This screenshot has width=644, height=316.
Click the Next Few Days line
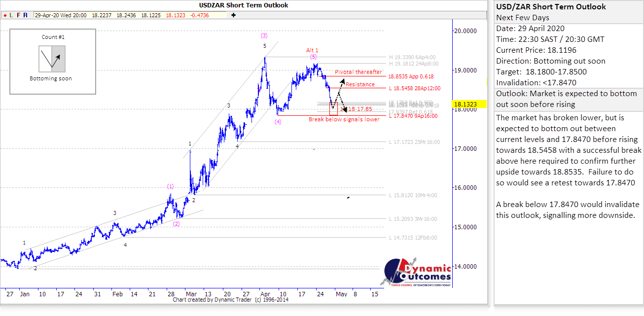523,18
